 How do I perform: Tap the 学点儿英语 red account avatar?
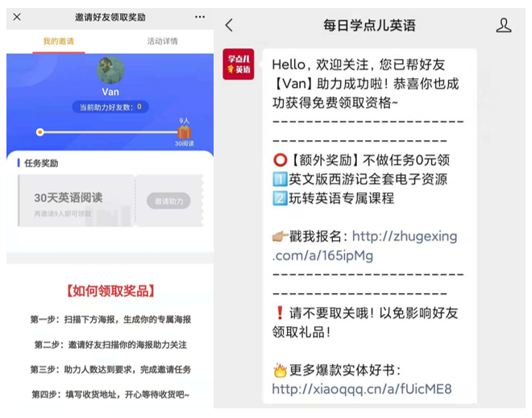tap(238, 64)
